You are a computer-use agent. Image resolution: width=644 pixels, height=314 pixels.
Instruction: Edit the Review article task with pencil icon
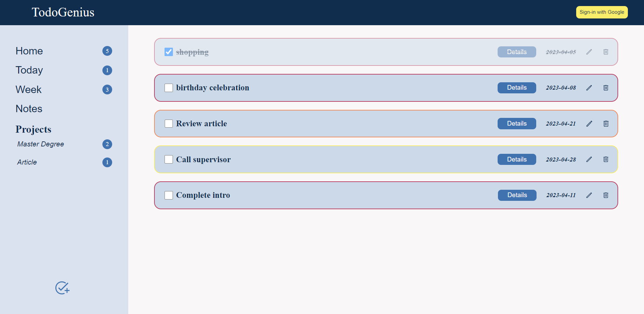[589, 124]
